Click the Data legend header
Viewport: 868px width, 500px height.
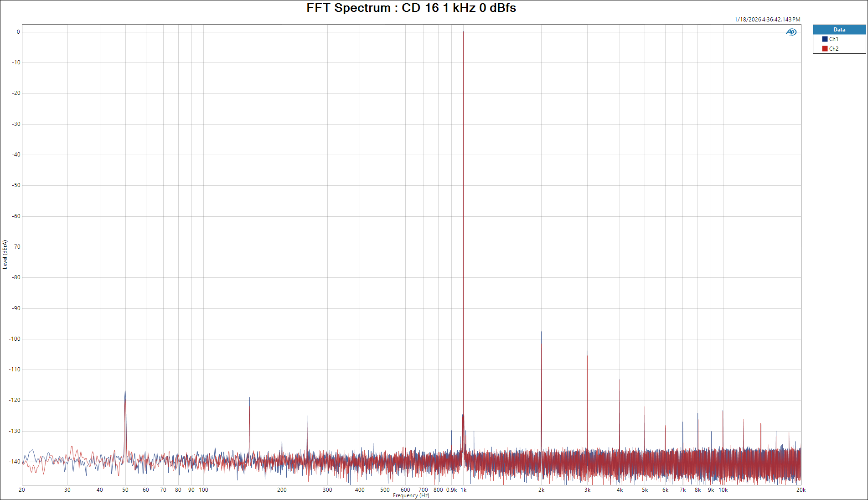coord(839,30)
